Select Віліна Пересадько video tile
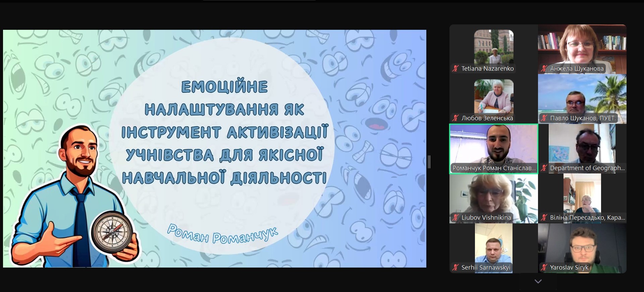This screenshot has width=644, height=292. (x=582, y=198)
